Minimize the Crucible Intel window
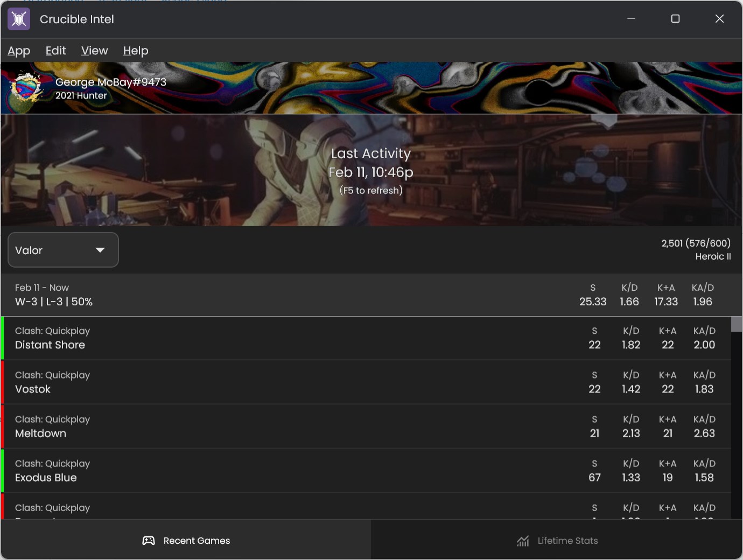 pyautogui.click(x=632, y=19)
